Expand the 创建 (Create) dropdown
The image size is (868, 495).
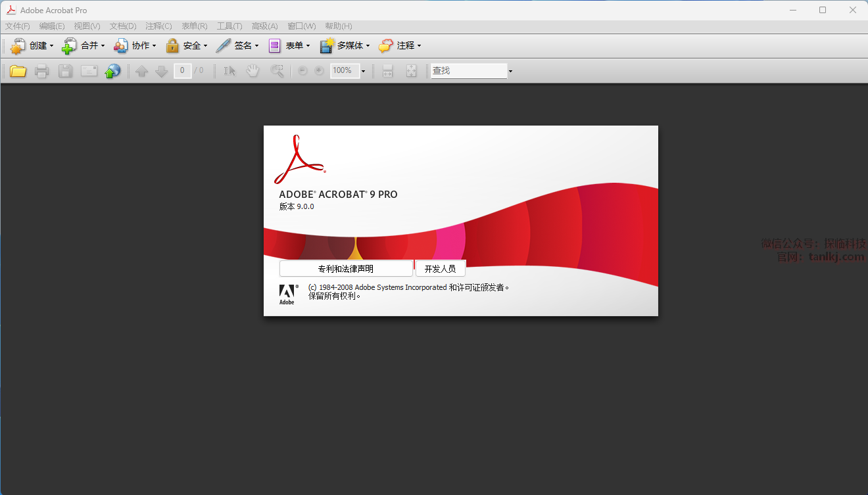point(32,46)
